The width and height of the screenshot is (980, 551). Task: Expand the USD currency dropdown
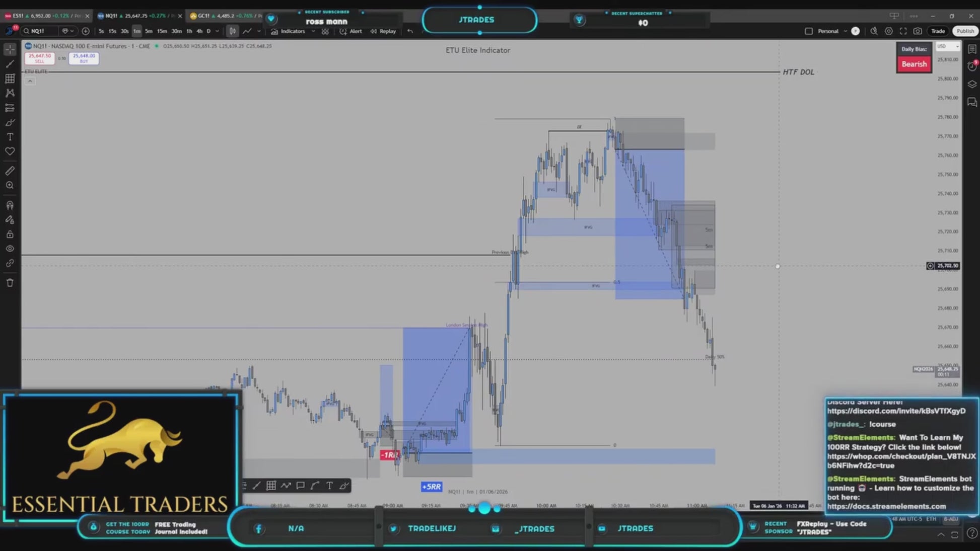[x=948, y=46]
